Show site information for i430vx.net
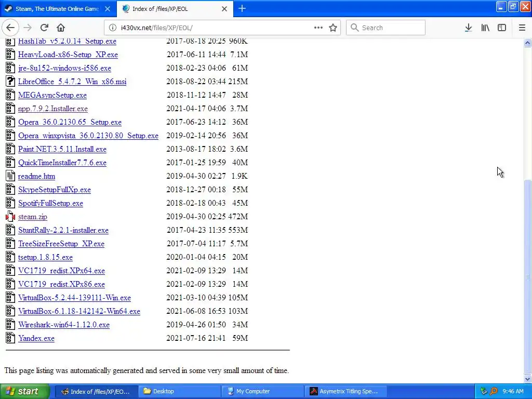The width and height of the screenshot is (532, 399). click(112, 28)
